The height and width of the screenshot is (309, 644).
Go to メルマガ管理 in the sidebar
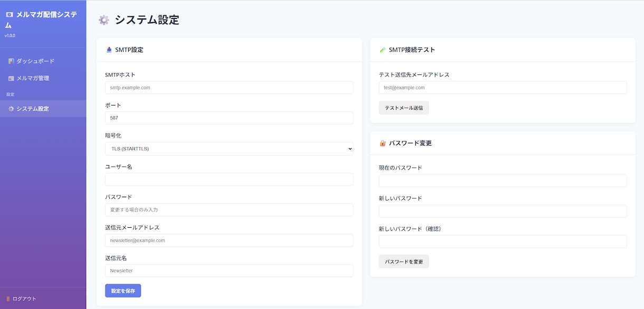coord(43,78)
